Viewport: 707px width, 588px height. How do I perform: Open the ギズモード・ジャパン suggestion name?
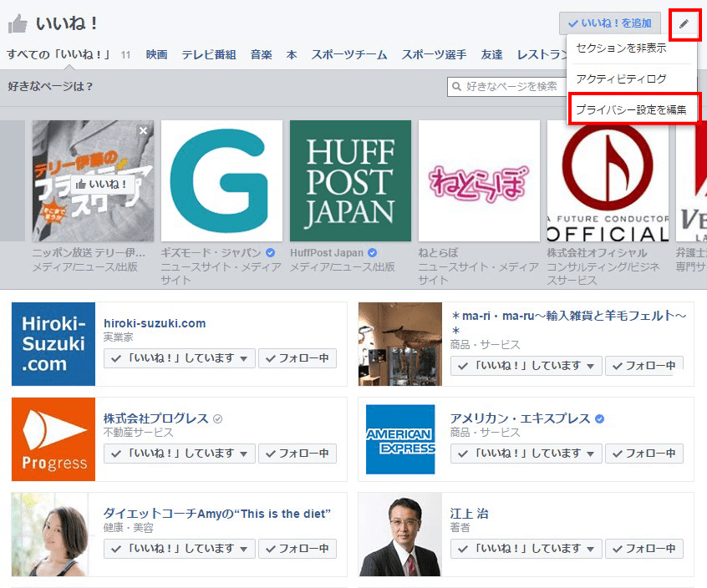pos(211,253)
